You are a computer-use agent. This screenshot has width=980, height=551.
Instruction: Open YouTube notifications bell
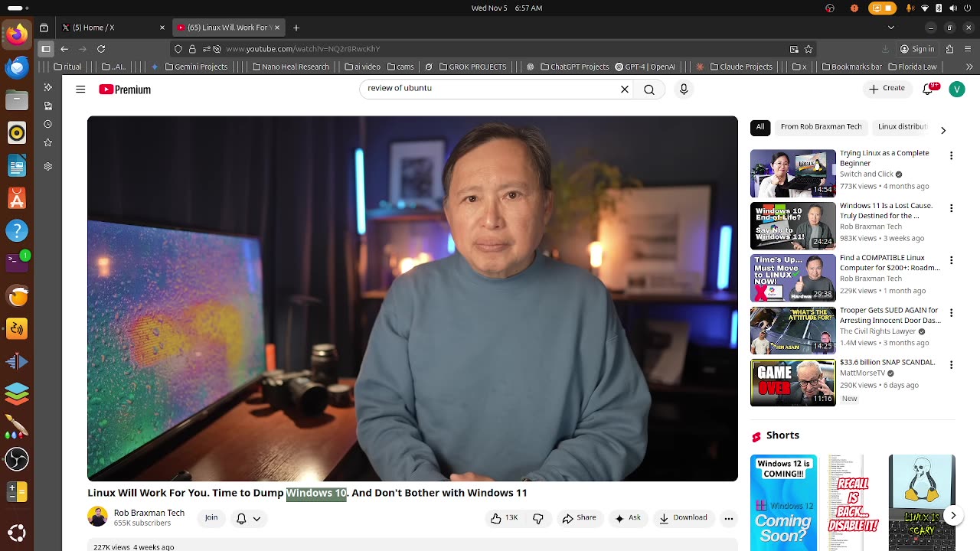(x=929, y=89)
